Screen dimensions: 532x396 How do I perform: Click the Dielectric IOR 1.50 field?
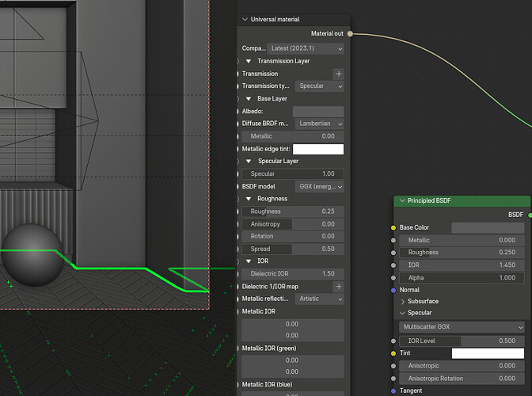point(292,274)
